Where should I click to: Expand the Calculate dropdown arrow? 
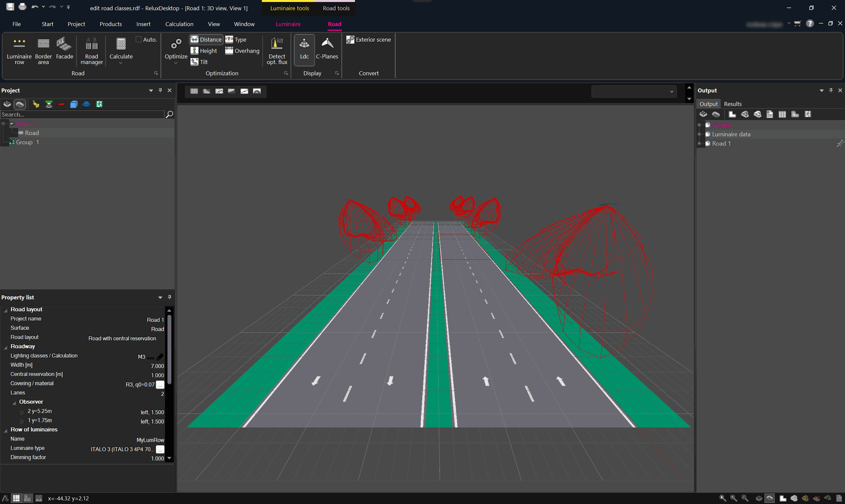121,63
